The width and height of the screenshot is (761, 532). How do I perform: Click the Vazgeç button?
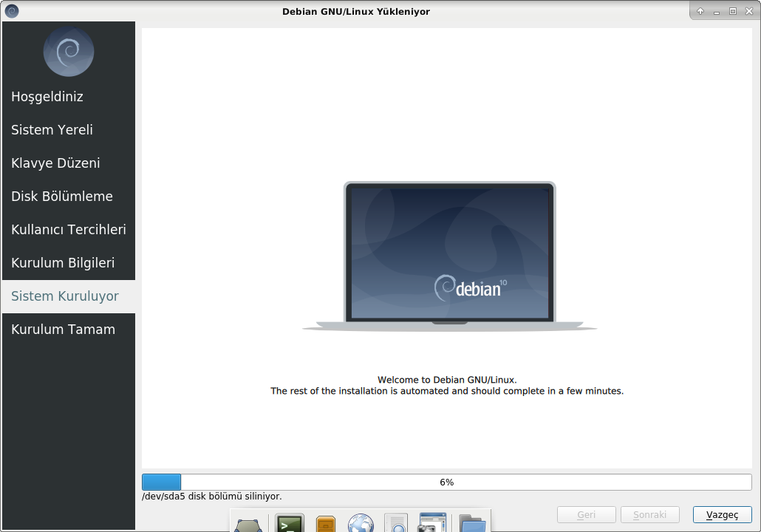click(722, 514)
